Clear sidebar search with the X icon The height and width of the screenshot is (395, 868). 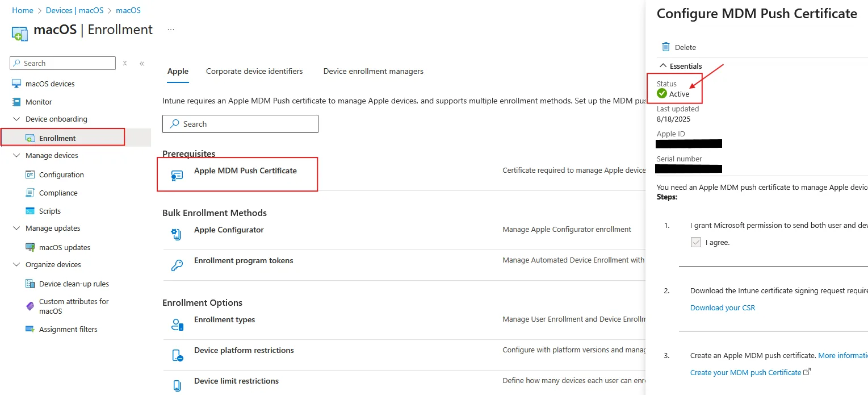pyautogui.click(x=125, y=63)
